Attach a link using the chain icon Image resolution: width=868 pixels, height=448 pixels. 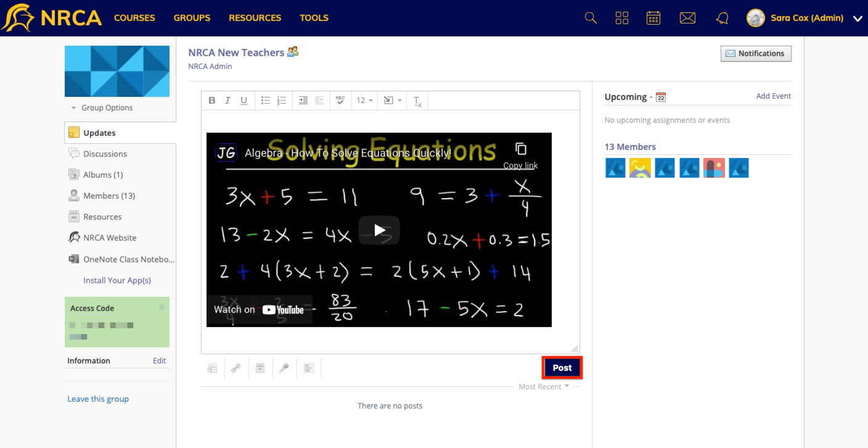pyautogui.click(x=235, y=368)
